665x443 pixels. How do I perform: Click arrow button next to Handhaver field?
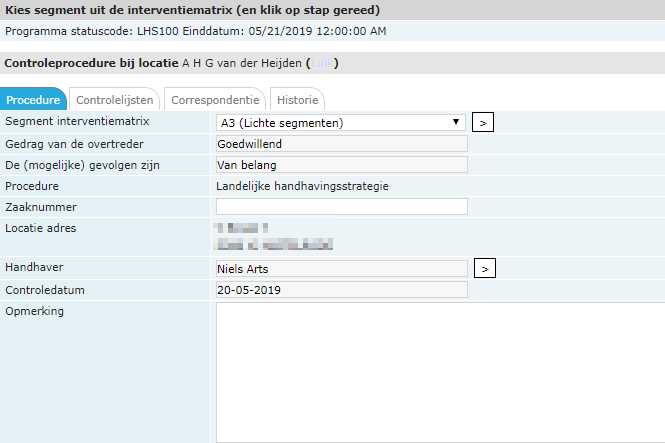point(483,268)
